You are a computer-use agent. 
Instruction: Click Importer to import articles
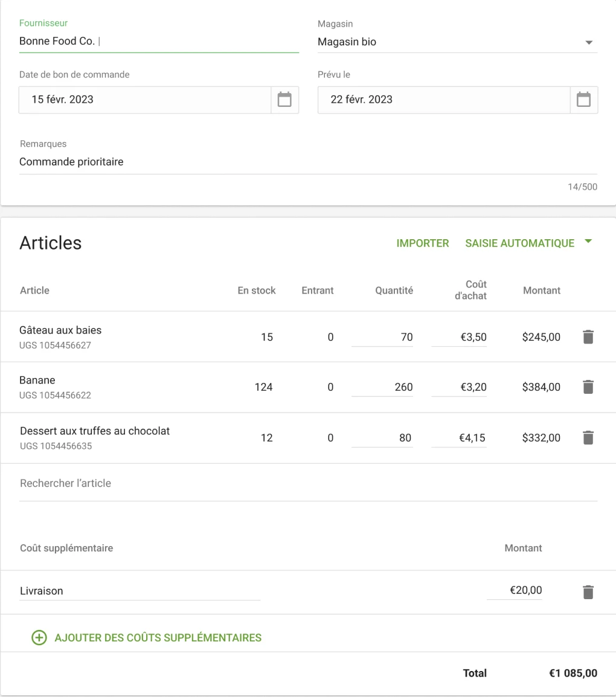pos(422,243)
